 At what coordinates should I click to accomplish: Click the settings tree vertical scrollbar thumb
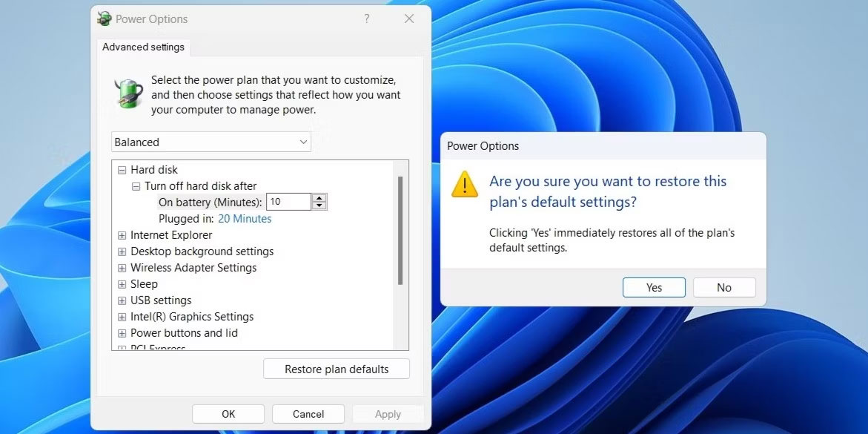coord(400,231)
